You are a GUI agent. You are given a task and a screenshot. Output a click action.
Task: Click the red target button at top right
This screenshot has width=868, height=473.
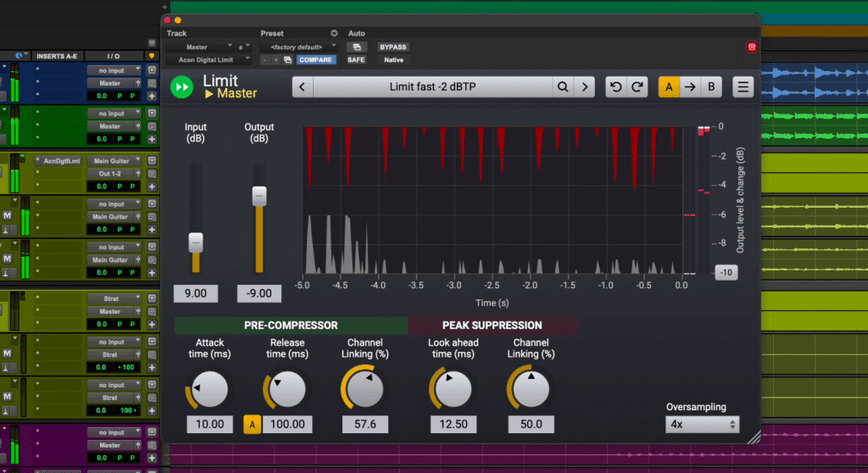click(x=751, y=47)
